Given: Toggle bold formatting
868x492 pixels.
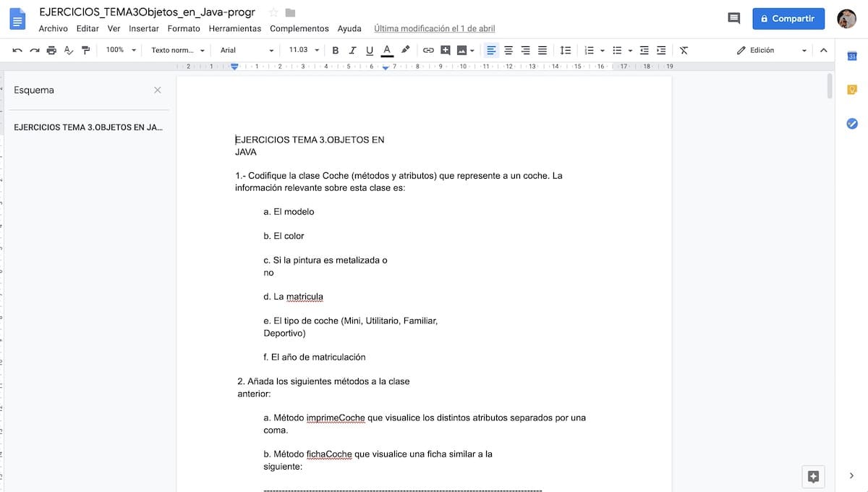Looking at the screenshot, I should (x=335, y=50).
